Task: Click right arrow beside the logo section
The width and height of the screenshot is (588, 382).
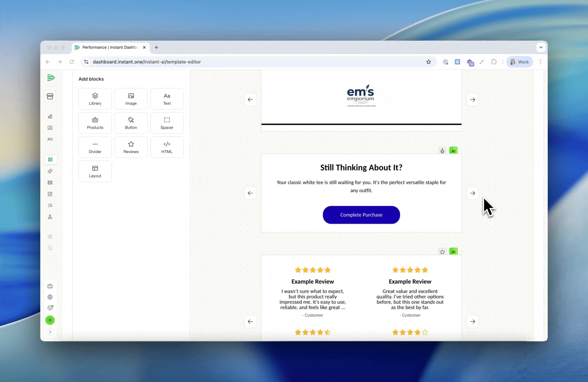Action: (x=472, y=100)
